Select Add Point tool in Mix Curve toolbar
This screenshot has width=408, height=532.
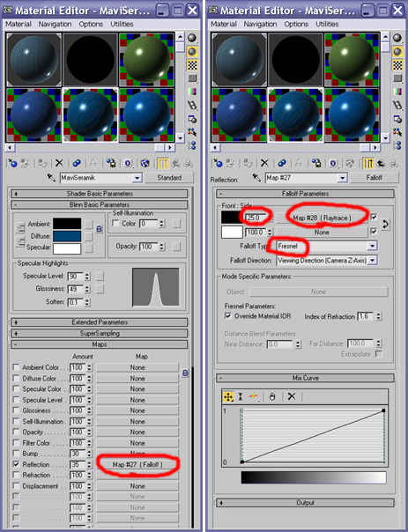click(x=254, y=396)
